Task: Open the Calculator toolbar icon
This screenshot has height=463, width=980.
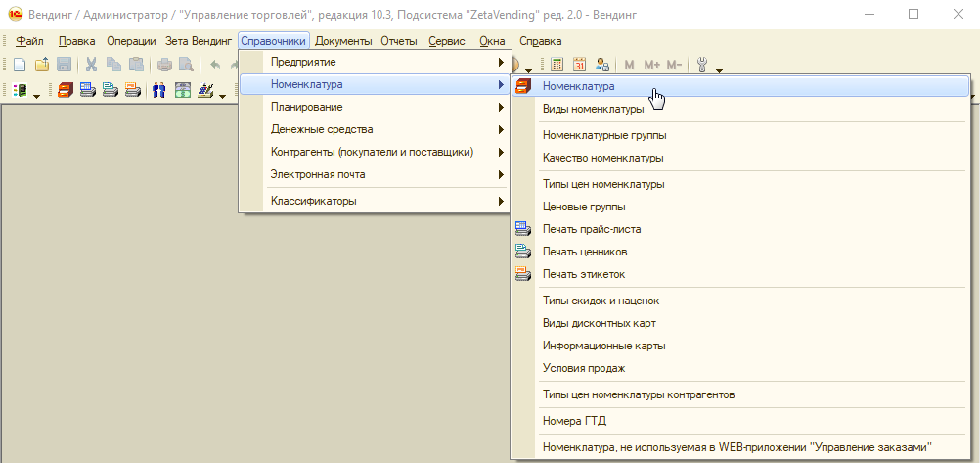Action: pyautogui.click(x=557, y=65)
